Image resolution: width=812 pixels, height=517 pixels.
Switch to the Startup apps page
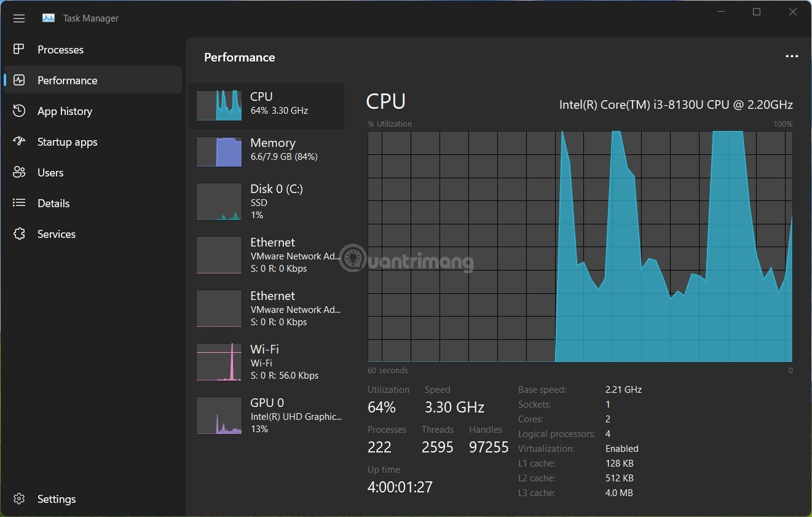(x=67, y=142)
